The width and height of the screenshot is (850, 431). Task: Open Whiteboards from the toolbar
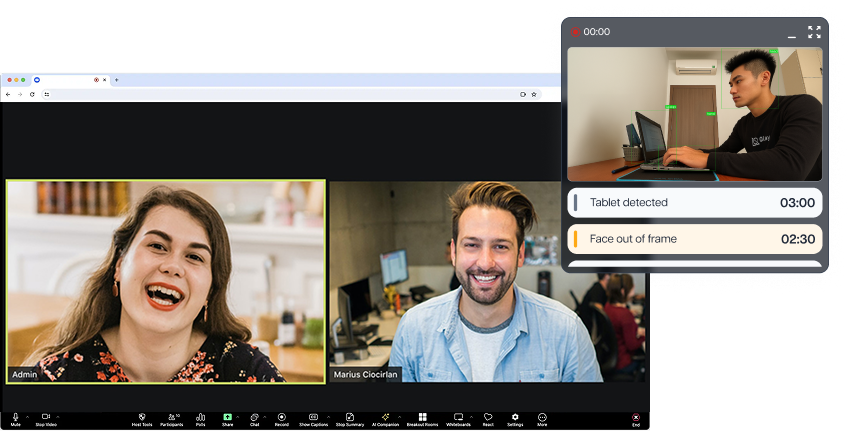[x=458, y=417]
